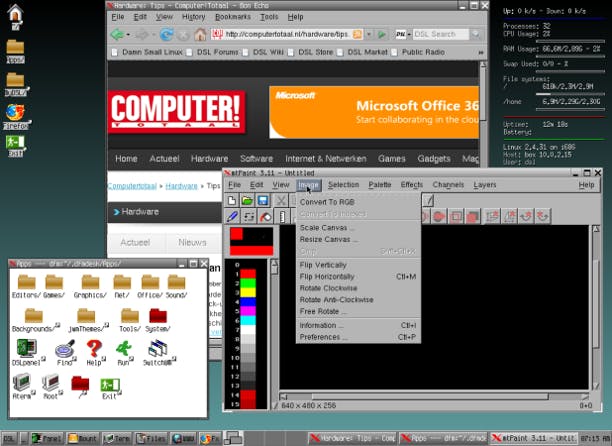
Task: Click the Open file icon in mtPaint
Action: point(247,201)
